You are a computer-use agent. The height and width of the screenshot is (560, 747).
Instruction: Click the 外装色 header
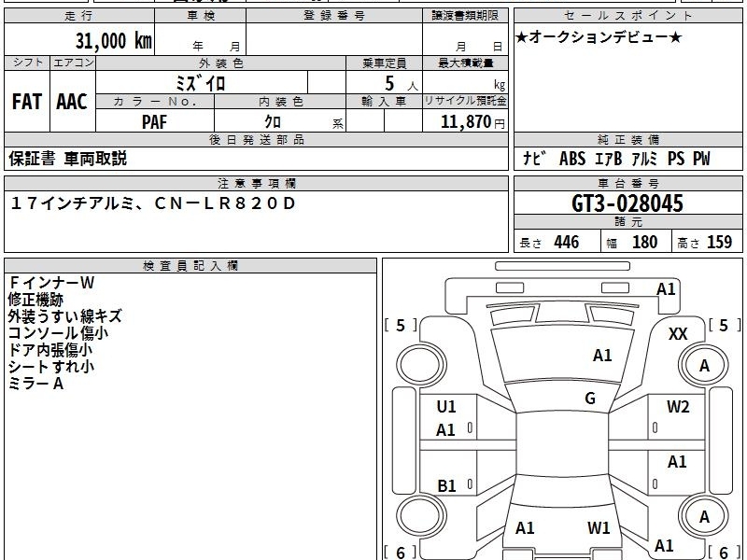[220, 63]
